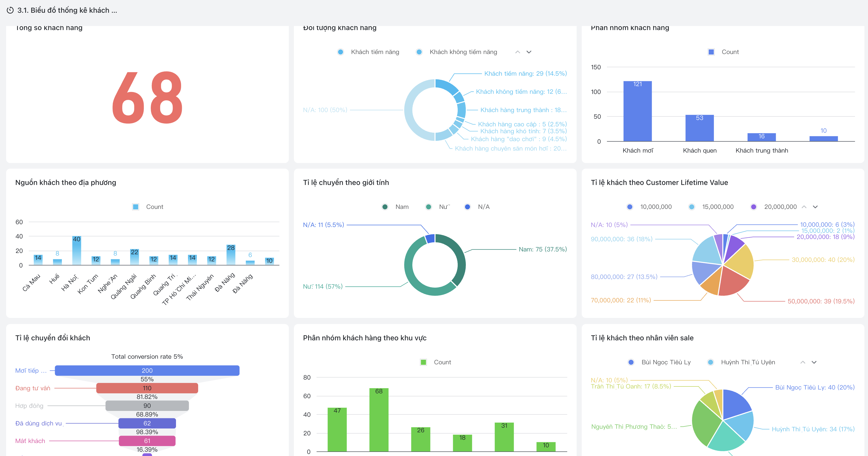
Task: Select funnel stage 'Đã dùng dịch vụ' bar 62
Action: (x=147, y=423)
